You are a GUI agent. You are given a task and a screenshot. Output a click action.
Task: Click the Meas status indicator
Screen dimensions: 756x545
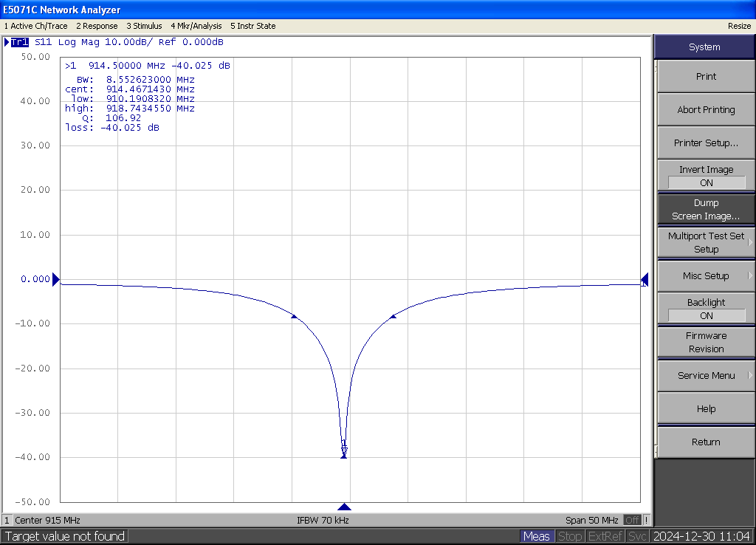click(x=536, y=536)
